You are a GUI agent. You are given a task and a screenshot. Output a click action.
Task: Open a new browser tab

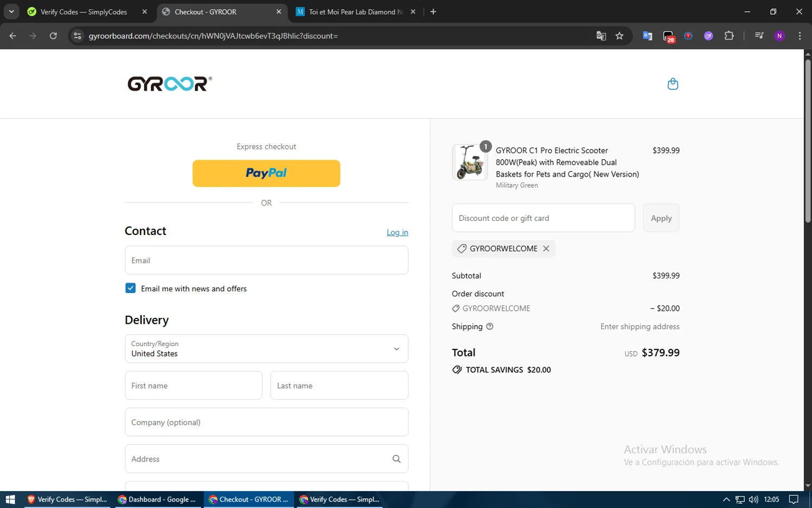(433, 12)
